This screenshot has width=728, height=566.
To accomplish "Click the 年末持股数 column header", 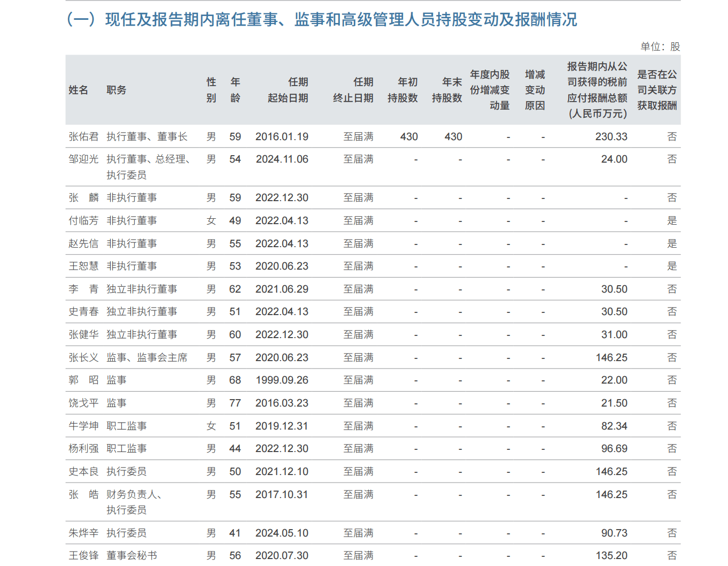I will point(447,90).
